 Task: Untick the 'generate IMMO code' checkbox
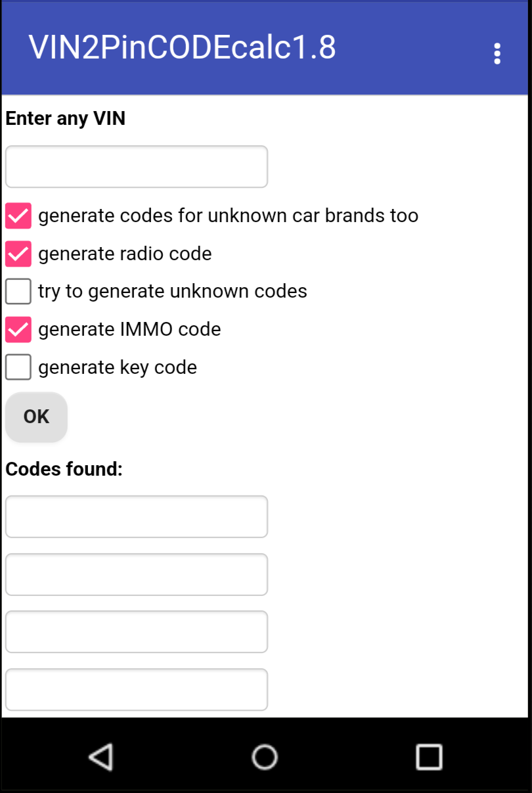(x=18, y=329)
